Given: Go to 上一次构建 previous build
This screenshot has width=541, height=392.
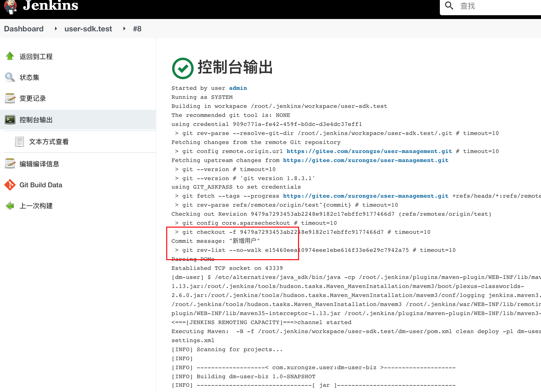Looking at the screenshot, I should pos(36,206).
